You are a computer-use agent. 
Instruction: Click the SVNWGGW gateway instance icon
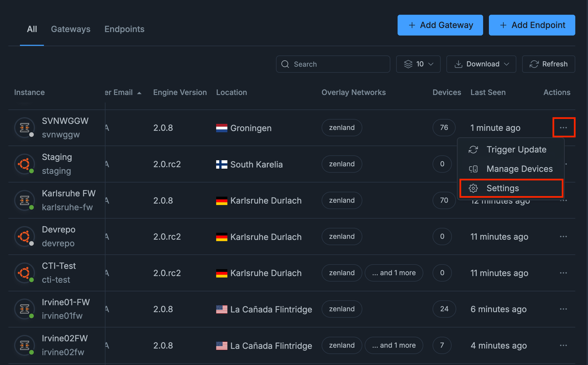coord(25,128)
